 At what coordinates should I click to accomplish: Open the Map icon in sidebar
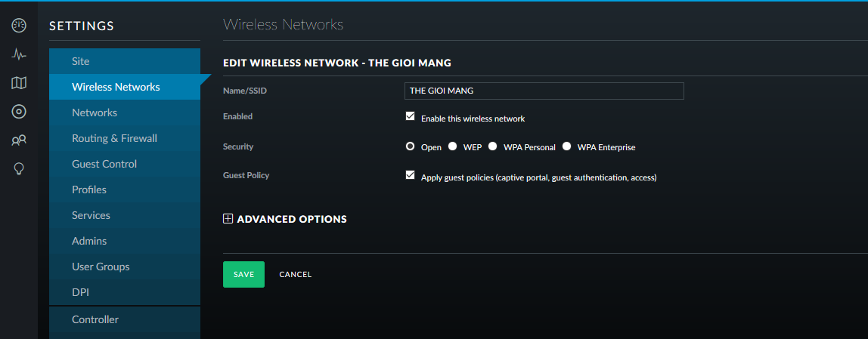pyautogui.click(x=19, y=83)
